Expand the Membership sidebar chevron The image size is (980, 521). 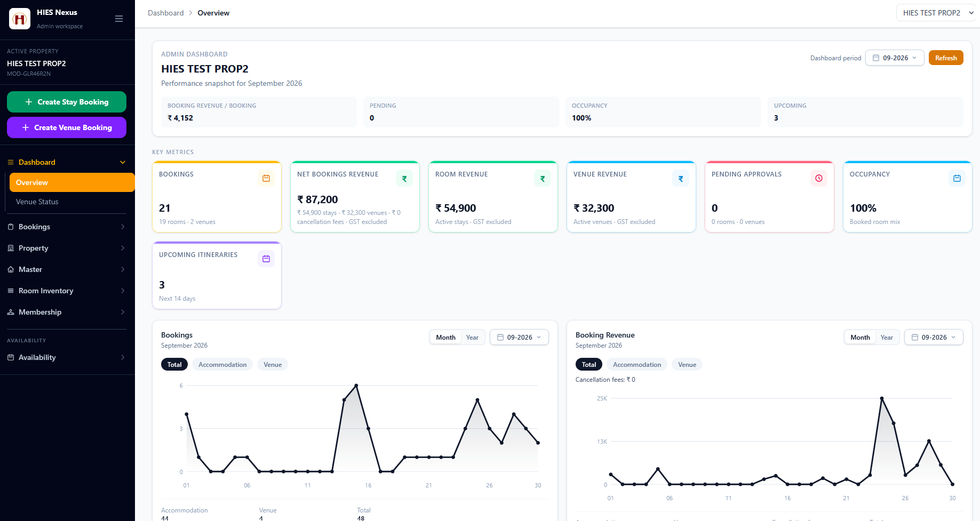point(123,312)
